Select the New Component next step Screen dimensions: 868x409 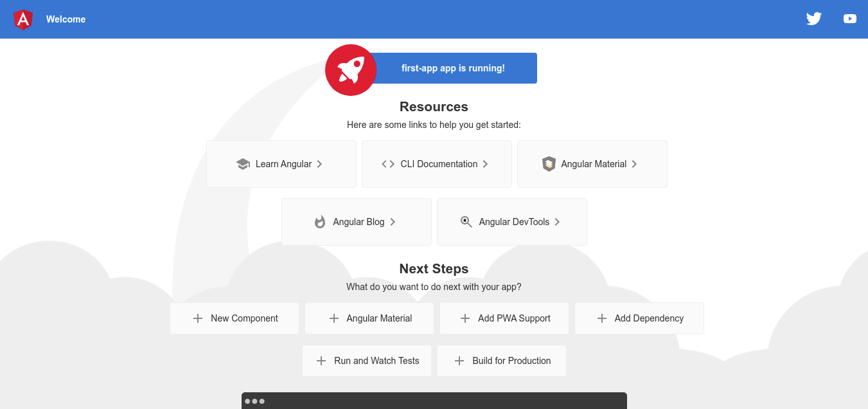[x=235, y=318]
